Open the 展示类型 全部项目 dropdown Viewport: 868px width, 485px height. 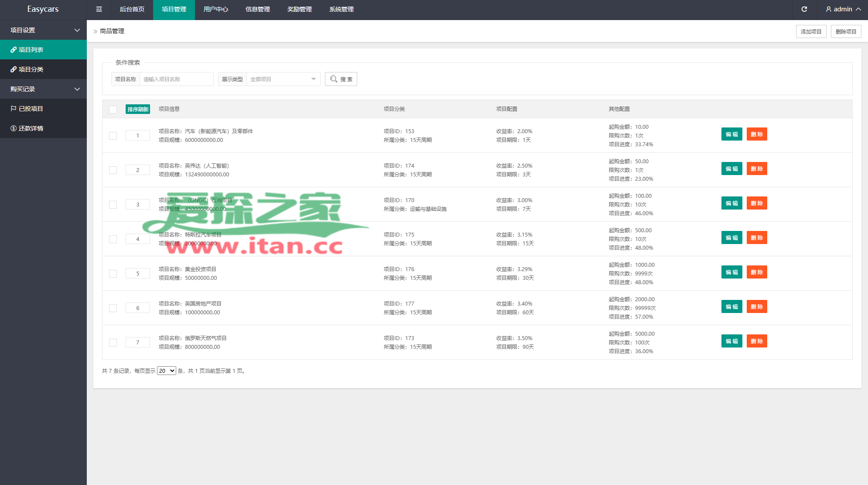283,79
